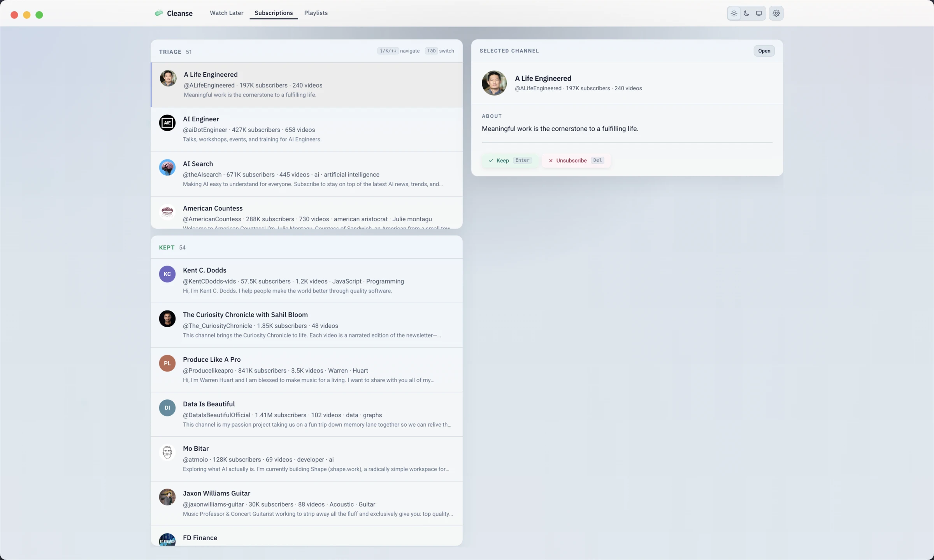Select the American Countess channel row

(x=307, y=213)
